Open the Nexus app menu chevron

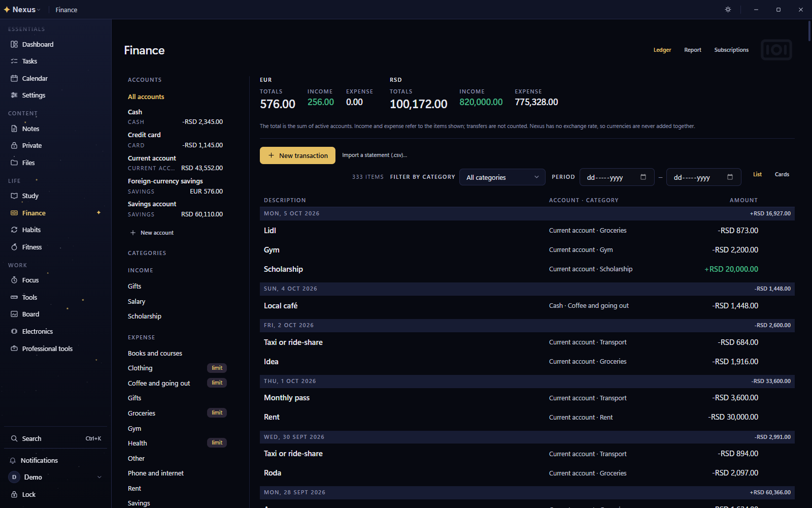click(x=39, y=10)
